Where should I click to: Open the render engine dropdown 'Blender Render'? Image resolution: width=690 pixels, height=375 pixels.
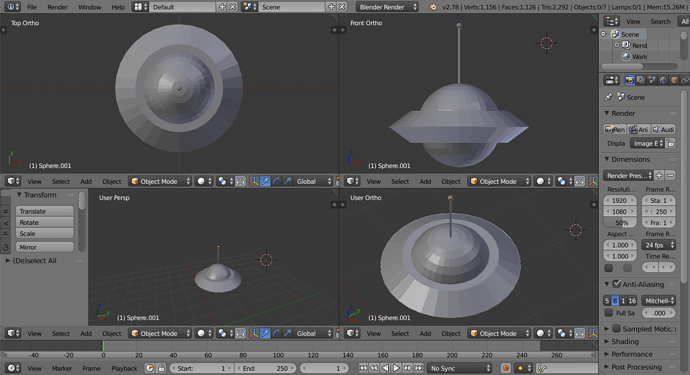(x=387, y=7)
